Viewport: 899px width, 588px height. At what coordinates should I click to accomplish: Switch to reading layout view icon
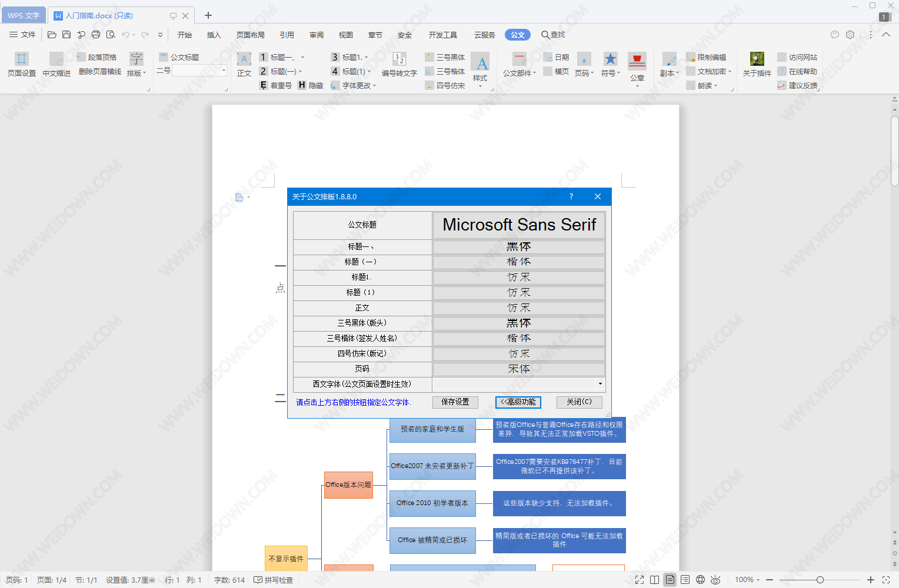(x=655, y=580)
